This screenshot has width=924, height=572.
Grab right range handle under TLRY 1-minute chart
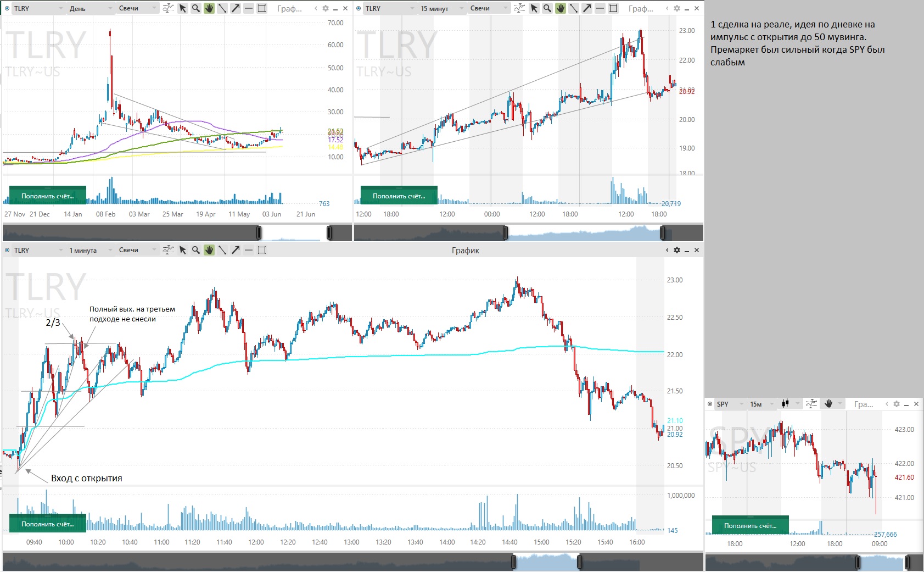point(580,562)
